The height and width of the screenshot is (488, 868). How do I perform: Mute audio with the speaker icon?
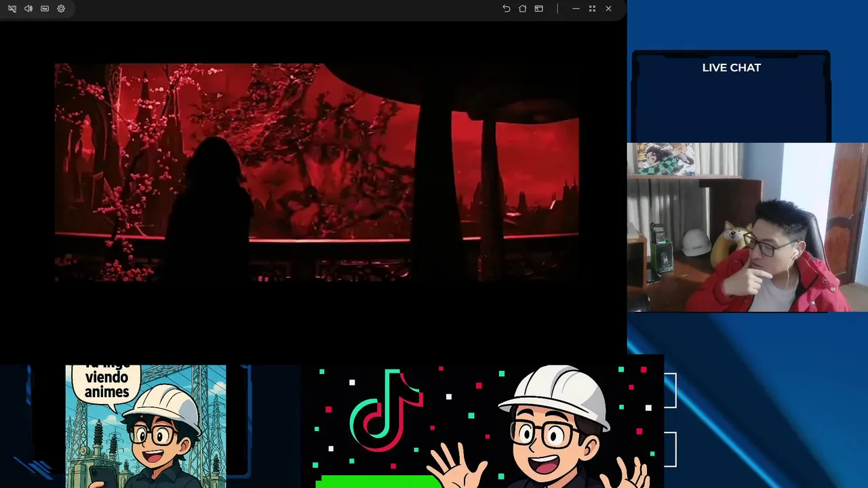(x=28, y=9)
